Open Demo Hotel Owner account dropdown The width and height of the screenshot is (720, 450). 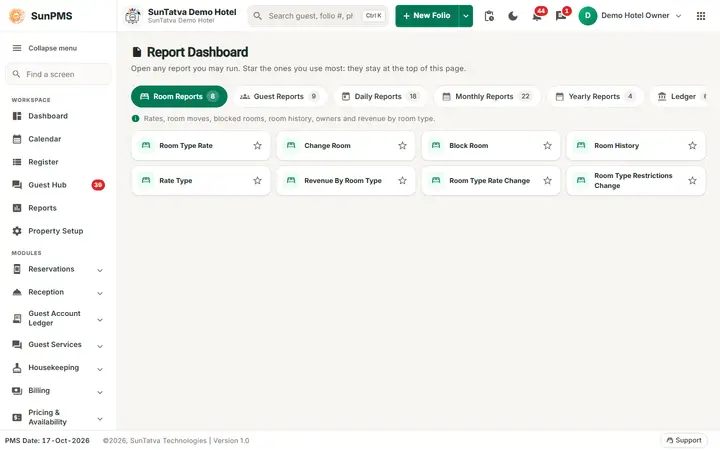pyautogui.click(x=630, y=16)
